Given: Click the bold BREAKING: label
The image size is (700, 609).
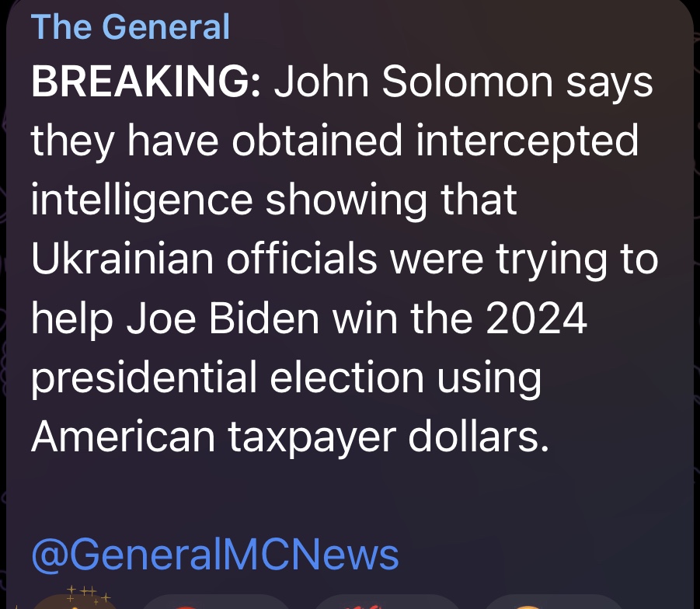Looking at the screenshot, I should (146, 82).
